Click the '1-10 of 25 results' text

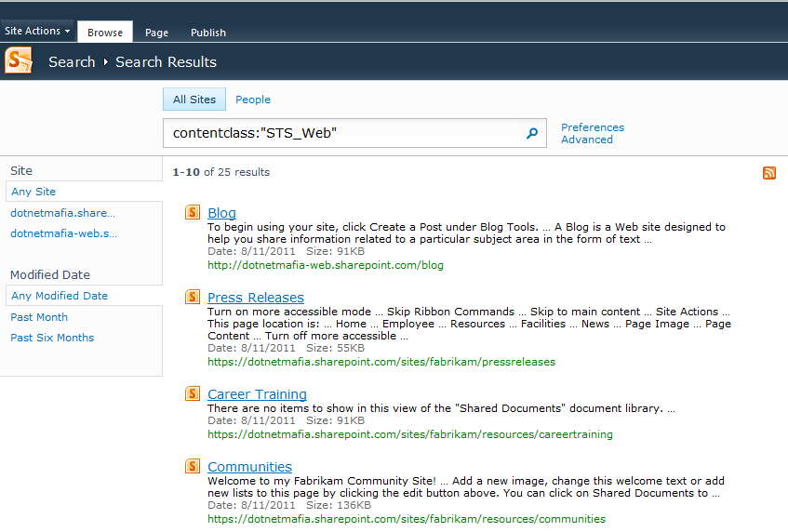[221, 172]
